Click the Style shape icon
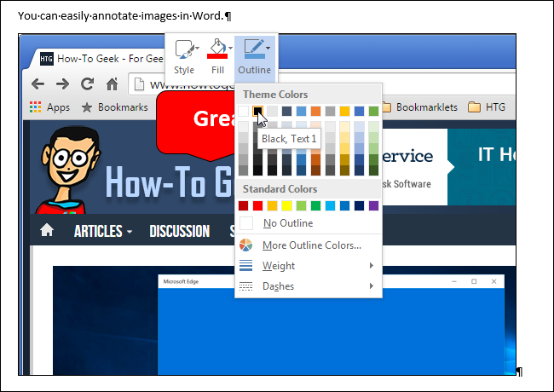 [x=184, y=49]
